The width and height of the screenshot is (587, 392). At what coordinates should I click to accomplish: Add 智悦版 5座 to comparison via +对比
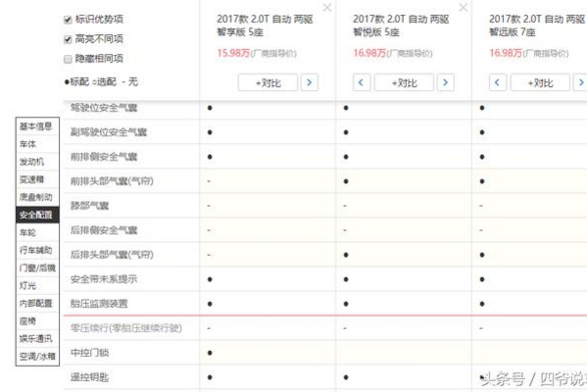(404, 82)
